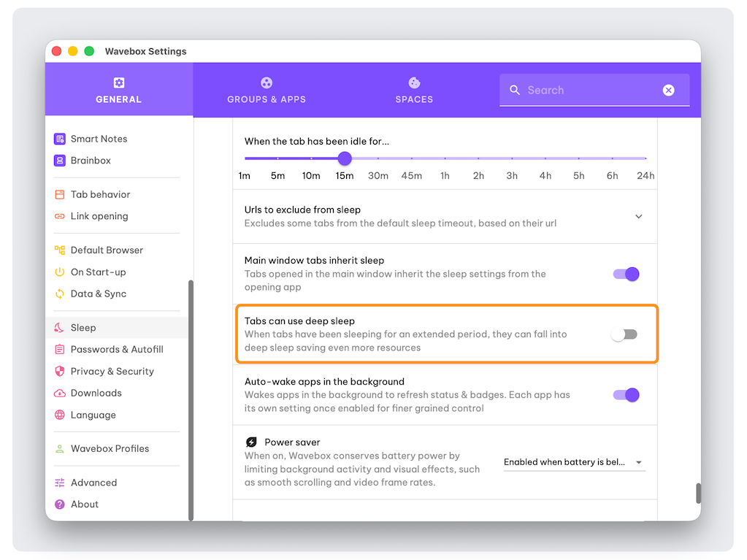Image resolution: width=747 pixels, height=560 pixels.
Task: Open Passwords & Autofill settings
Action: click(117, 349)
